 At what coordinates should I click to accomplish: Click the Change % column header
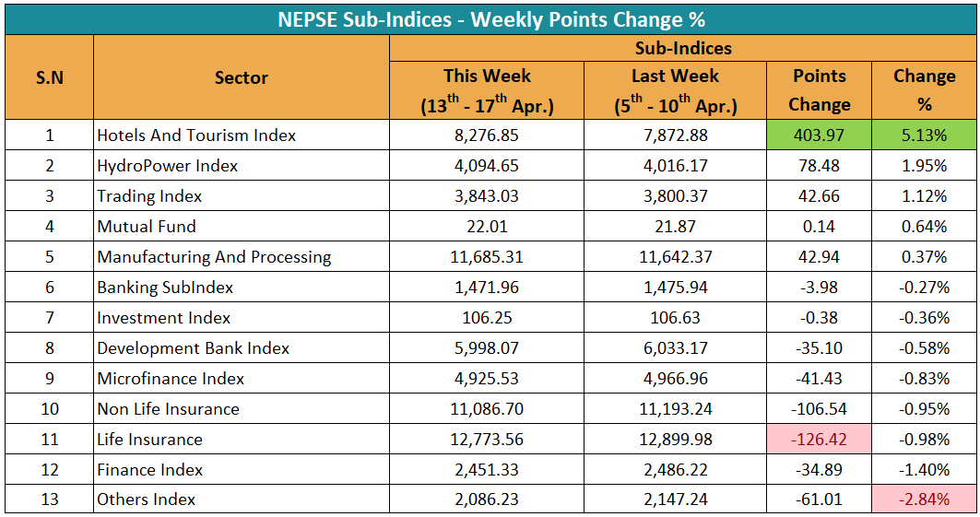click(924, 90)
